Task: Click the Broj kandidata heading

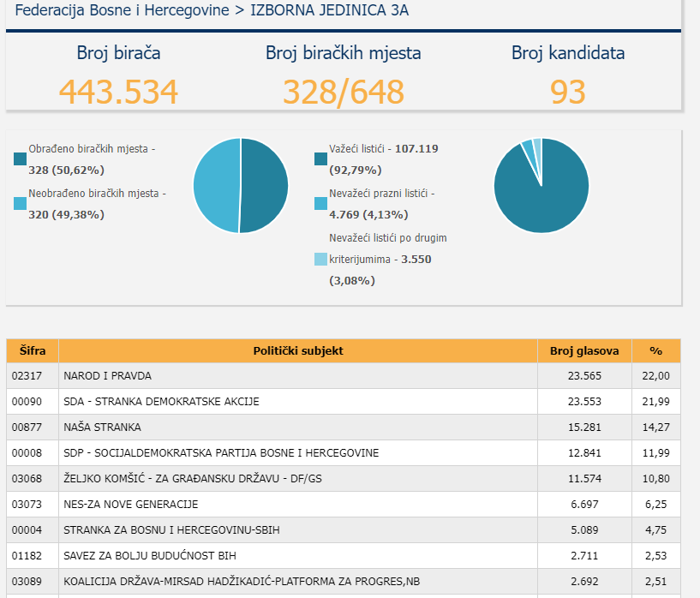Action: point(568,52)
